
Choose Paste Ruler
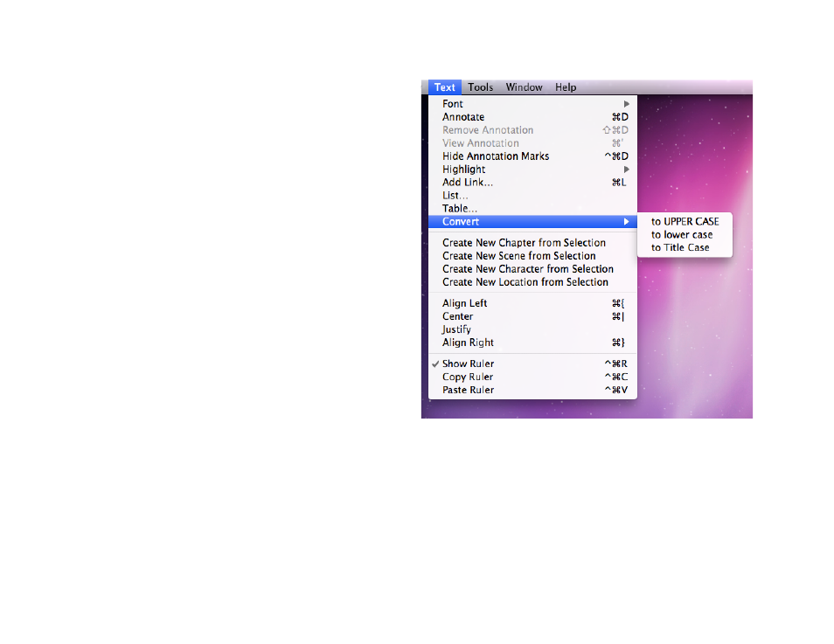point(532,390)
